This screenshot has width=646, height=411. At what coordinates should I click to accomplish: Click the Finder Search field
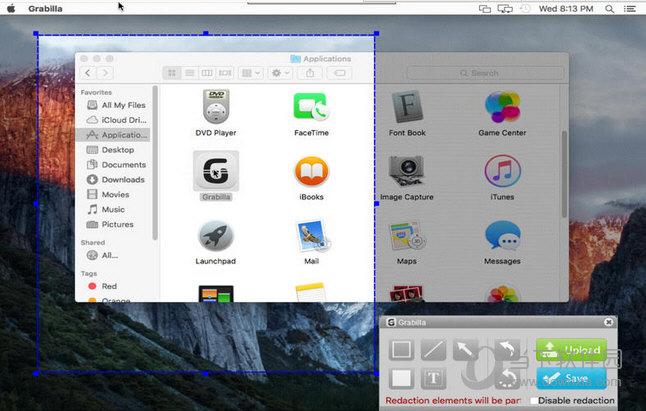tap(485, 73)
